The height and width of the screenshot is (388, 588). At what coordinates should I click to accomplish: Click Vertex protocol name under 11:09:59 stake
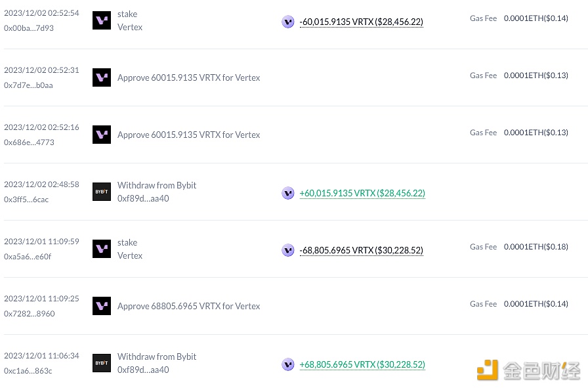click(x=130, y=255)
